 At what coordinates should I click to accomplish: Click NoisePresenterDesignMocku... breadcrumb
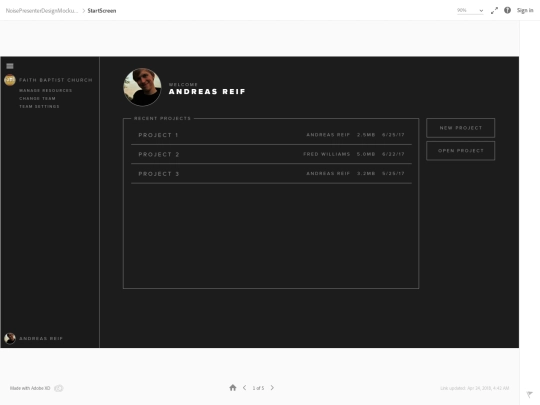click(42, 11)
